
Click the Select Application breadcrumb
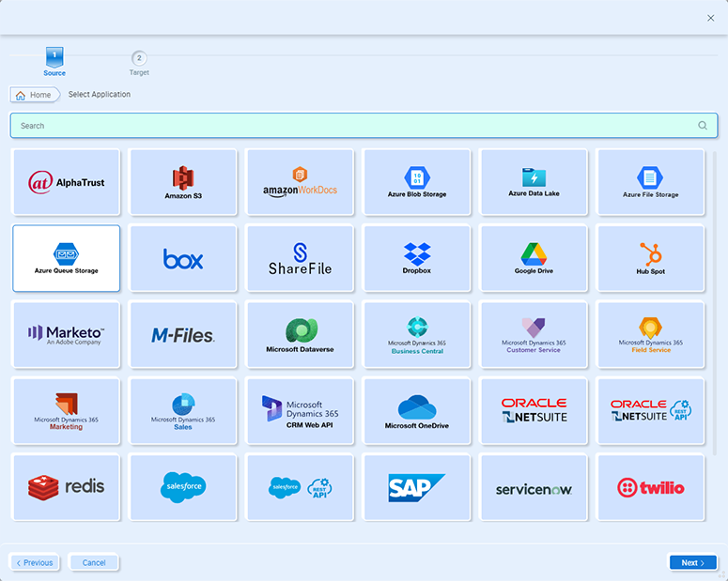pyautogui.click(x=100, y=94)
